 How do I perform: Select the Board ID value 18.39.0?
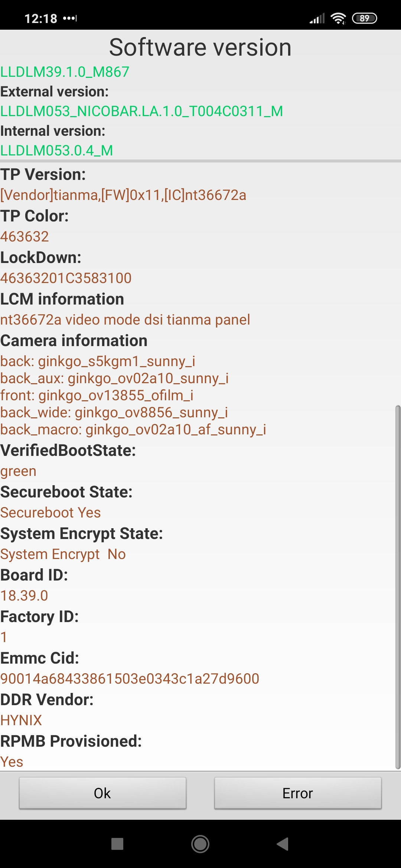pos(24,595)
